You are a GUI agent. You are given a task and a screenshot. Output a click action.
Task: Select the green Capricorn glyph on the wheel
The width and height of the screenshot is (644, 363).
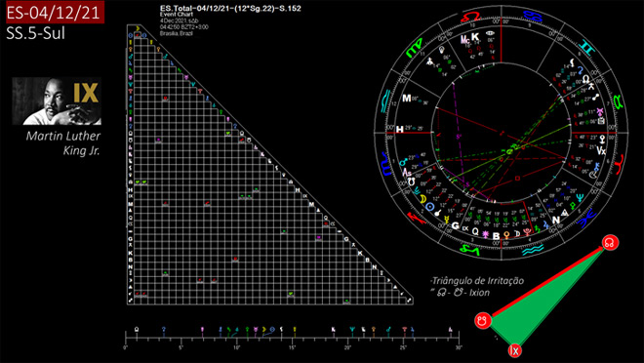pos(471,249)
